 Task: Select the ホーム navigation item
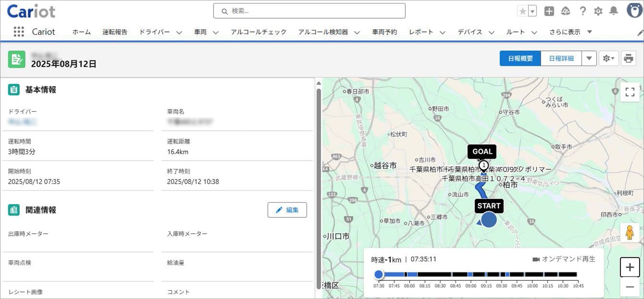(x=81, y=31)
